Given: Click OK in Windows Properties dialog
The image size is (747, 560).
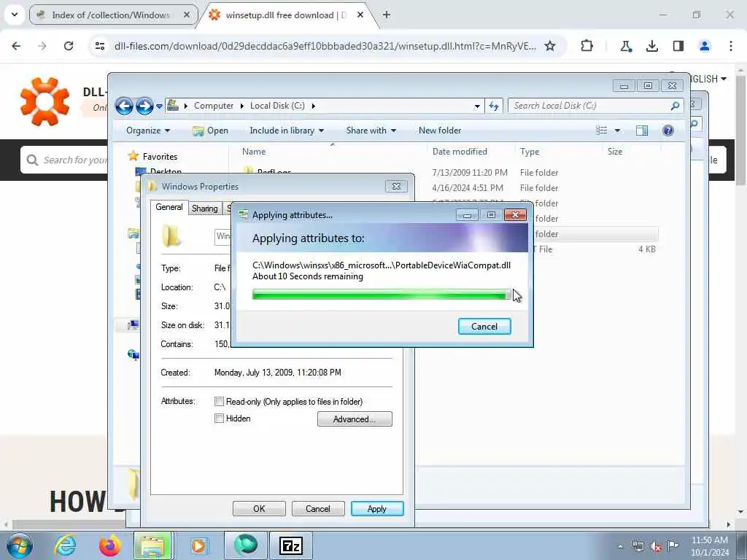Looking at the screenshot, I should click(x=259, y=508).
